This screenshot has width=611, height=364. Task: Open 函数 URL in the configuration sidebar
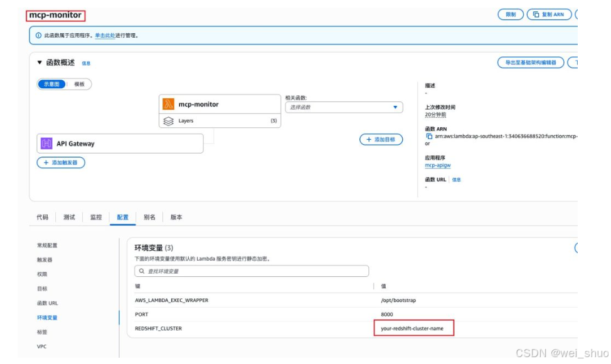48,303
